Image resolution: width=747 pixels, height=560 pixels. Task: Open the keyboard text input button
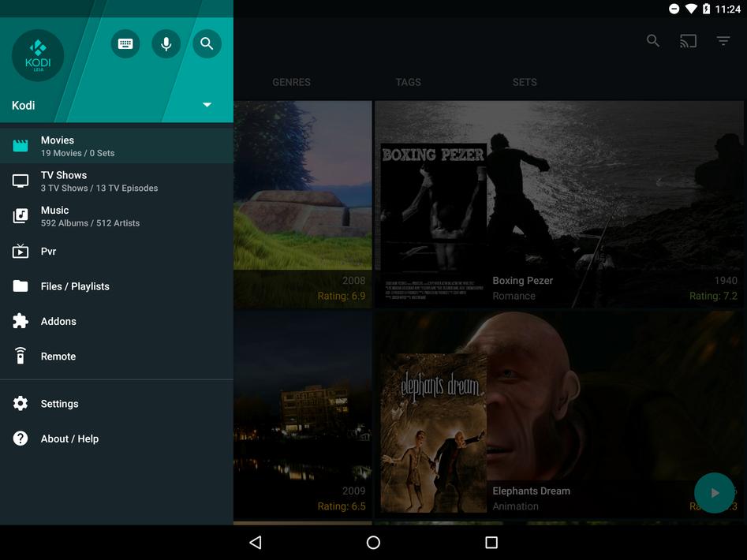pyautogui.click(x=125, y=44)
